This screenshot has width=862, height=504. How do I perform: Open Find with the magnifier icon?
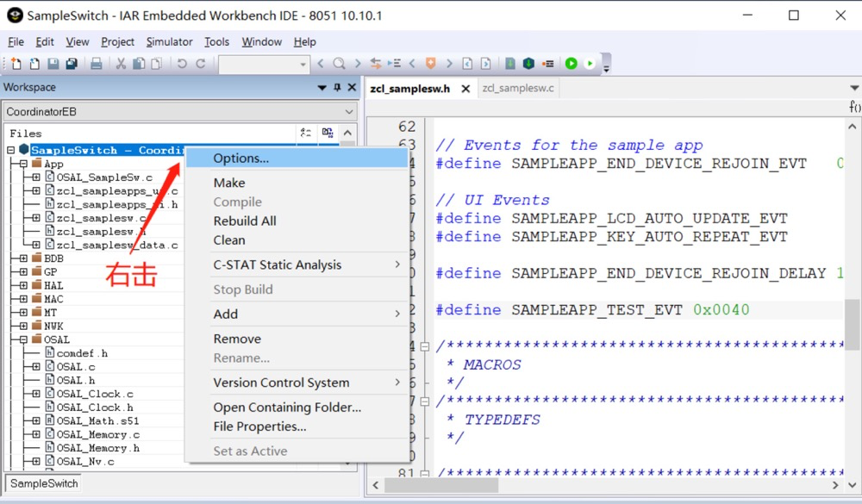click(x=339, y=64)
